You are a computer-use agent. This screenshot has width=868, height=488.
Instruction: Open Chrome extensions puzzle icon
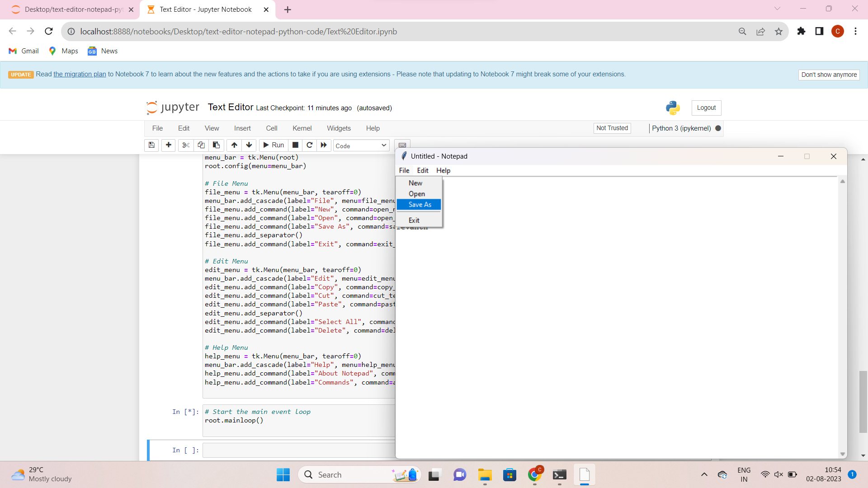(801, 31)
